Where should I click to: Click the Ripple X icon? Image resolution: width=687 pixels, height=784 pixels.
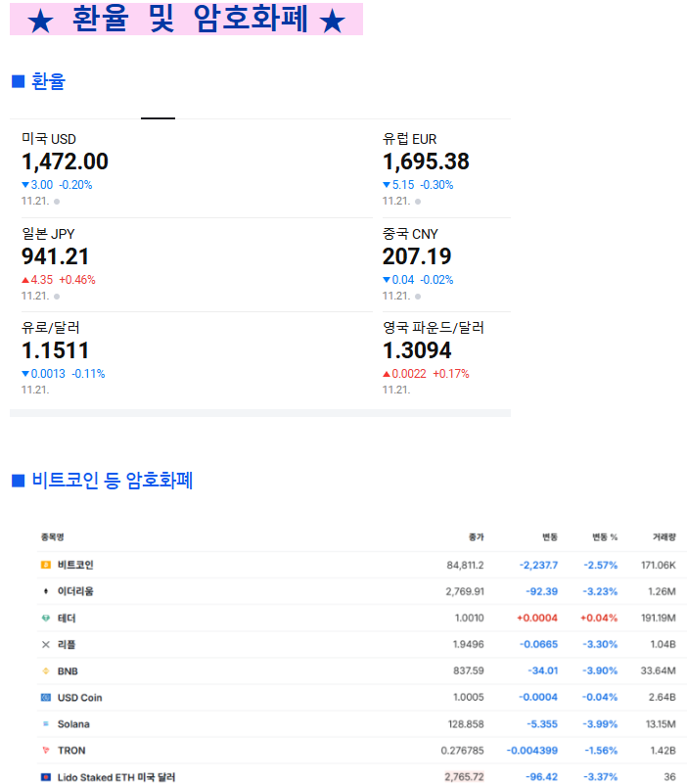(45, 645)
